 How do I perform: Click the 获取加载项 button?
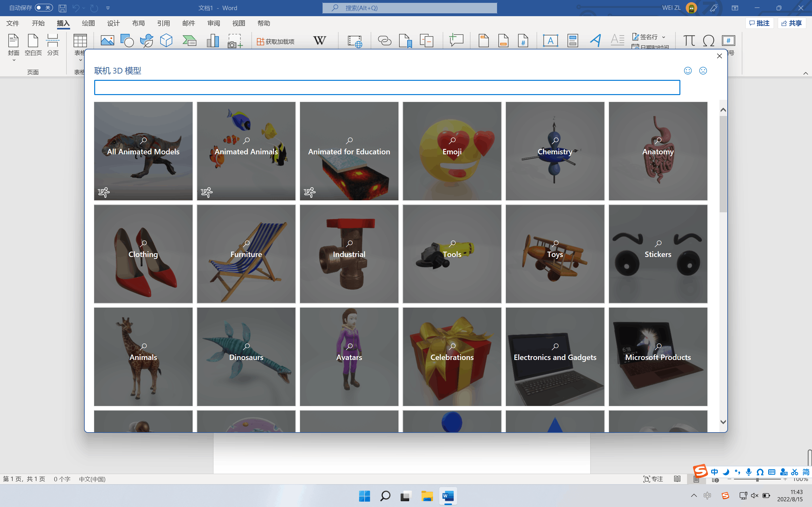[x=276, y=42]
